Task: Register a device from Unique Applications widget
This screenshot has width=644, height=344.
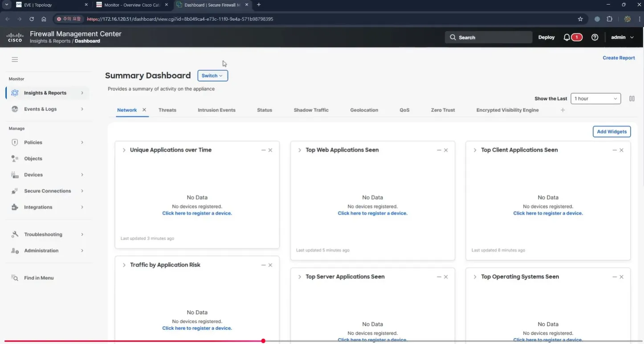Action: point(197,213)
